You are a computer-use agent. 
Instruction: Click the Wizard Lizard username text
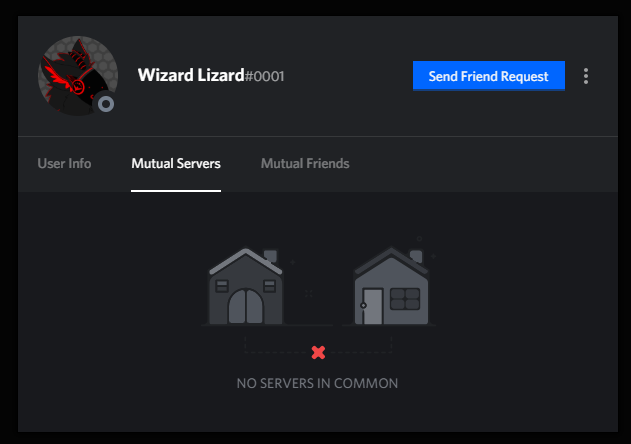tap(191, 75)
